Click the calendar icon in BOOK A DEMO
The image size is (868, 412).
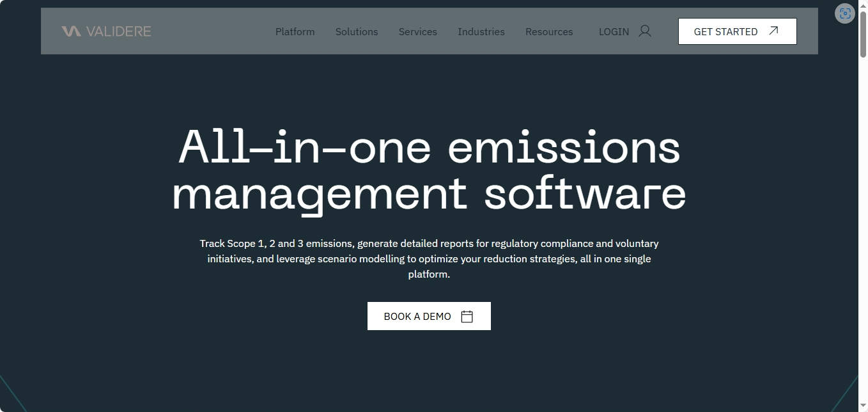click(x=467, y=315)
